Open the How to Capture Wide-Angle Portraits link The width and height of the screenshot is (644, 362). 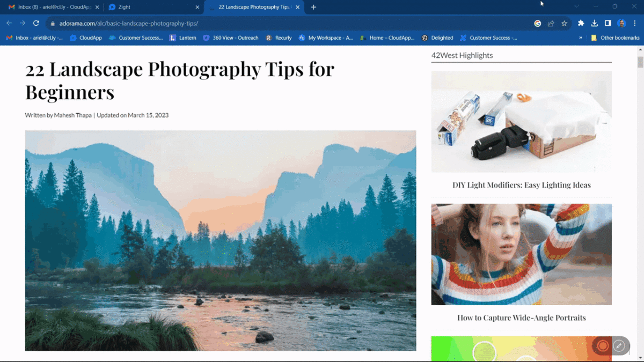[521, 317]
